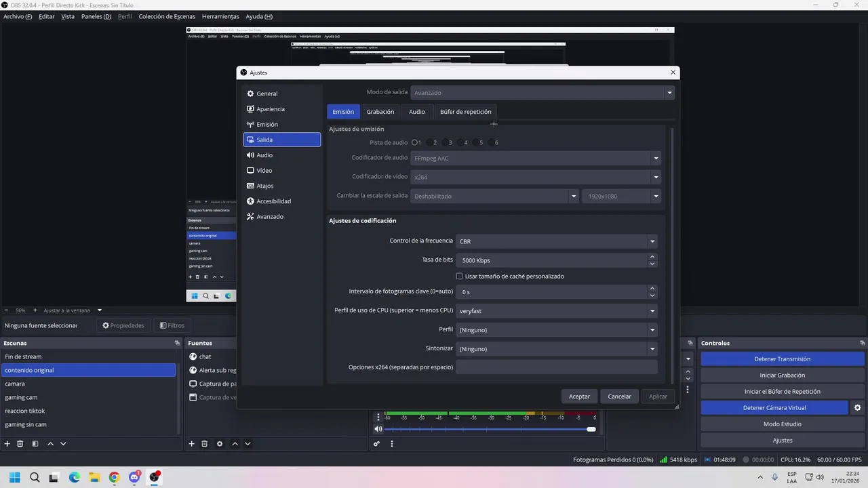Open virtual camera settings gear
The width and height of the screenshot is (868, 488).
(x=857, y=408)
